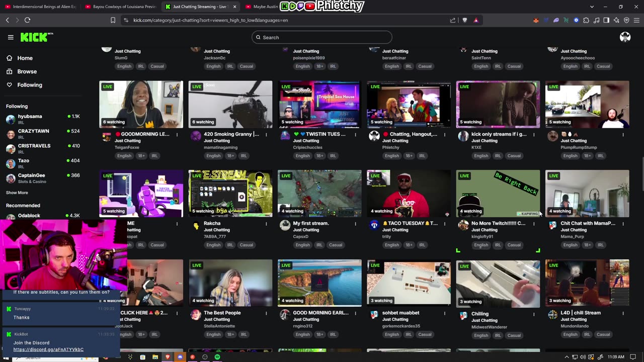This screenshot has width=644, height=362.
Task: Open options menu for PlumpRumpStump stream
Action: [623, 135]
